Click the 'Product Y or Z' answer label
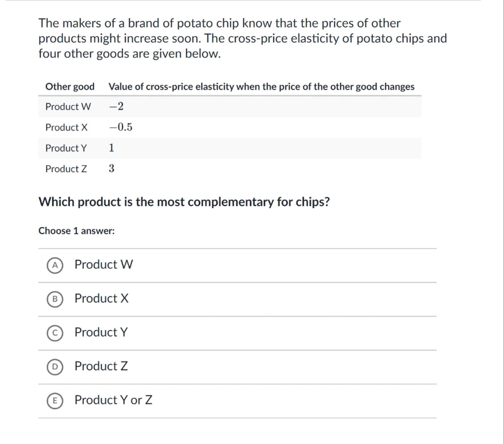This screenshot has width=504, height=444. click(113, 400)
